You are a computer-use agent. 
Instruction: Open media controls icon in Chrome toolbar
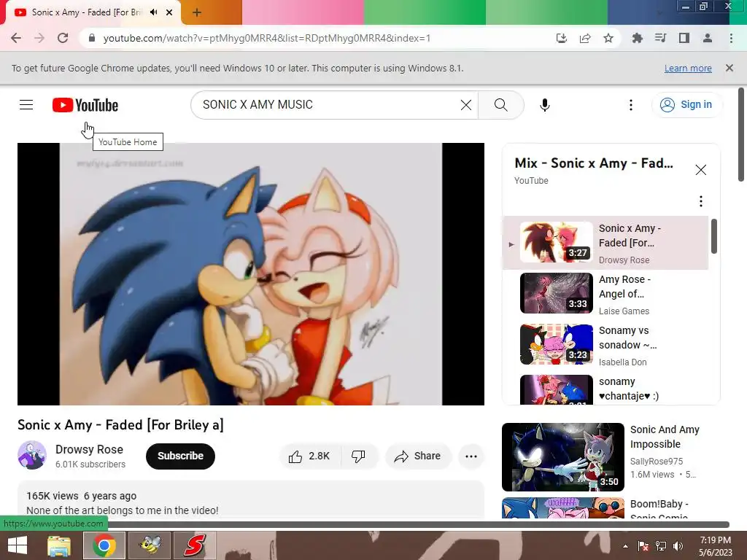tap(660, 38)
